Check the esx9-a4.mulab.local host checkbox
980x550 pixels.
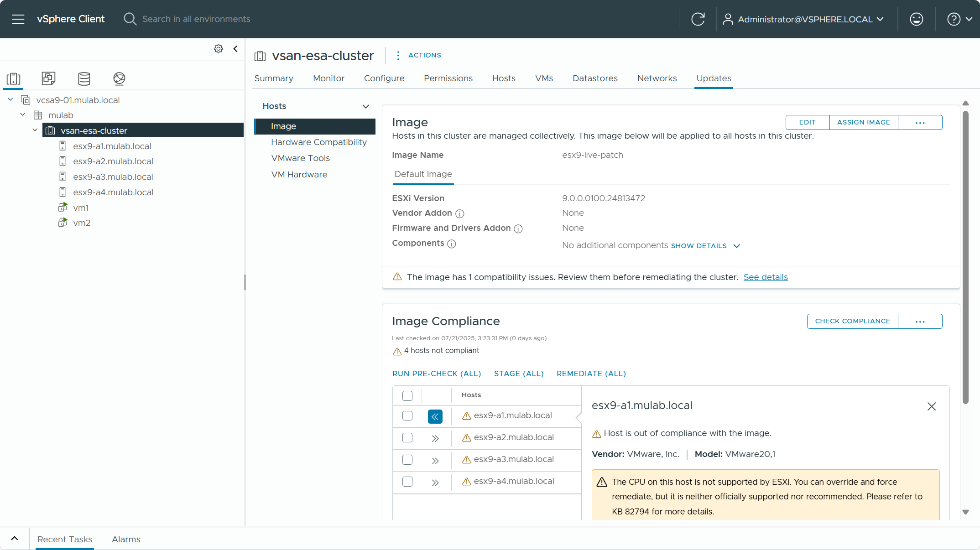point(407,482)
